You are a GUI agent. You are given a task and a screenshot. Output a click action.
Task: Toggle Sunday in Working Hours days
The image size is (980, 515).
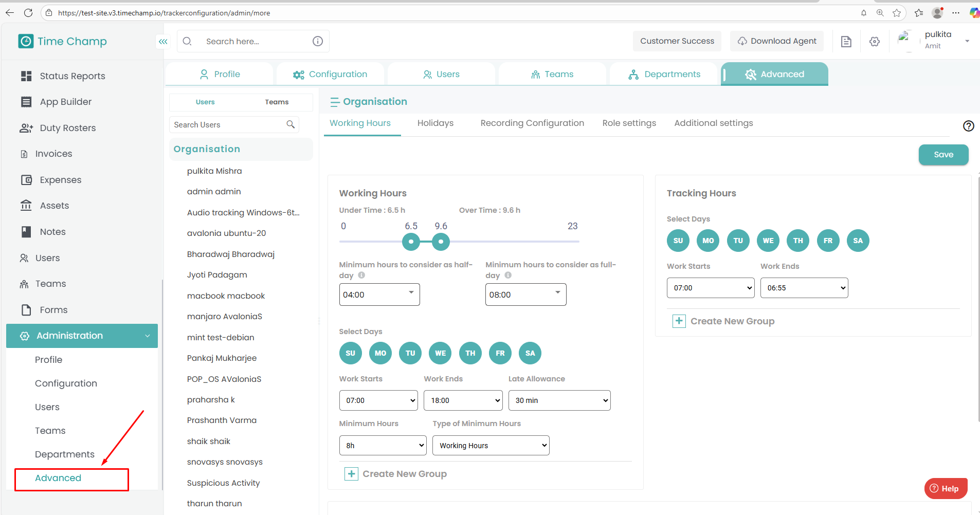pos(350,353)
